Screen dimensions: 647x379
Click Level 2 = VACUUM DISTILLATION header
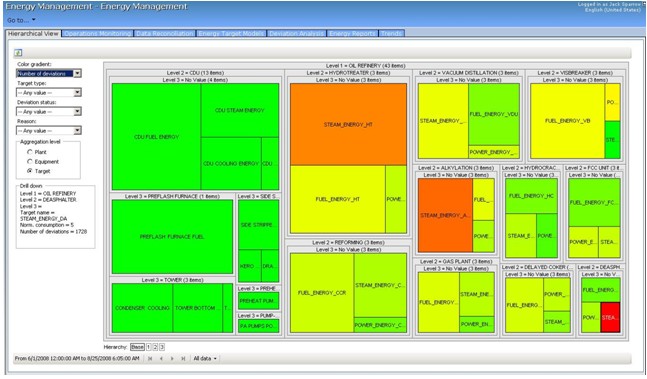(x=468, y=73)
